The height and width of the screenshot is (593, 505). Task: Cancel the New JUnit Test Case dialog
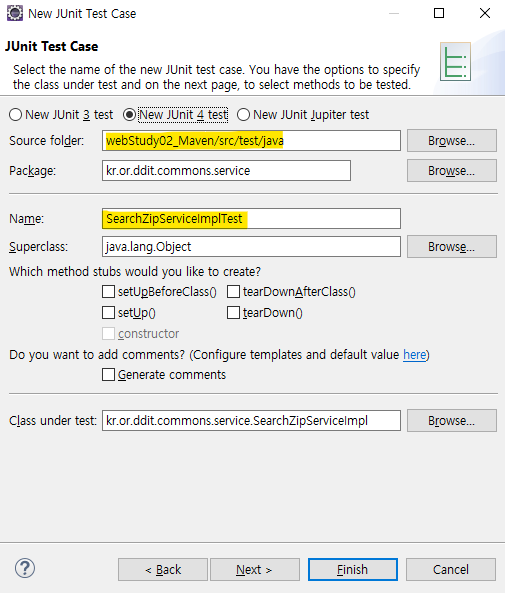coord(451,570)
